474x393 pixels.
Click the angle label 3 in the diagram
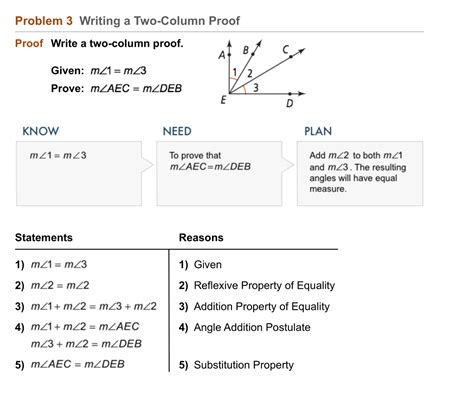pos(256,88)
